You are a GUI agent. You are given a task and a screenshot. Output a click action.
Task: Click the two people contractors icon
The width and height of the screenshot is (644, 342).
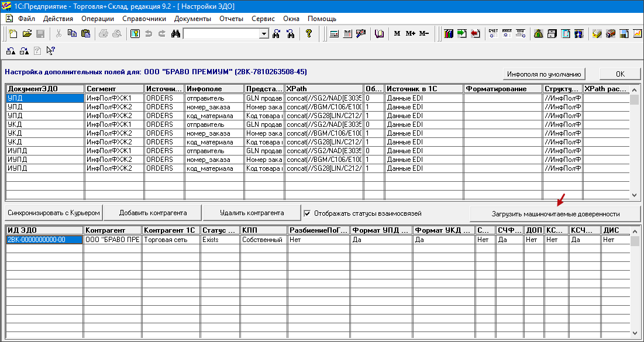point(580,34)
